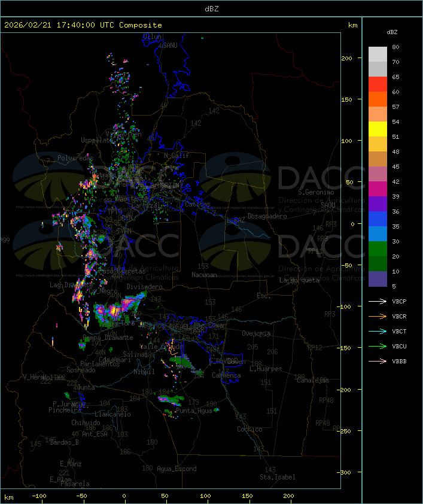423x504 pixels.
Task: Select the green 20-30 dBZ swatch
Action: tap(378, 249)
